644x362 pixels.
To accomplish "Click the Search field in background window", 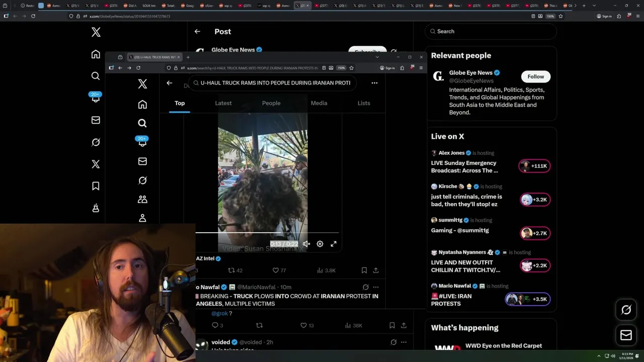I will coord(491,31).
